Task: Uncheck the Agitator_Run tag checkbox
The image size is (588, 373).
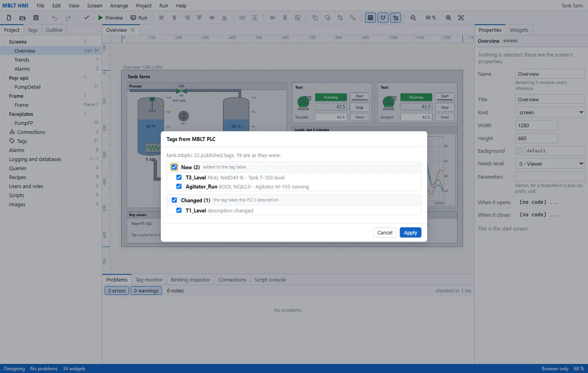Action: [179, 187]
